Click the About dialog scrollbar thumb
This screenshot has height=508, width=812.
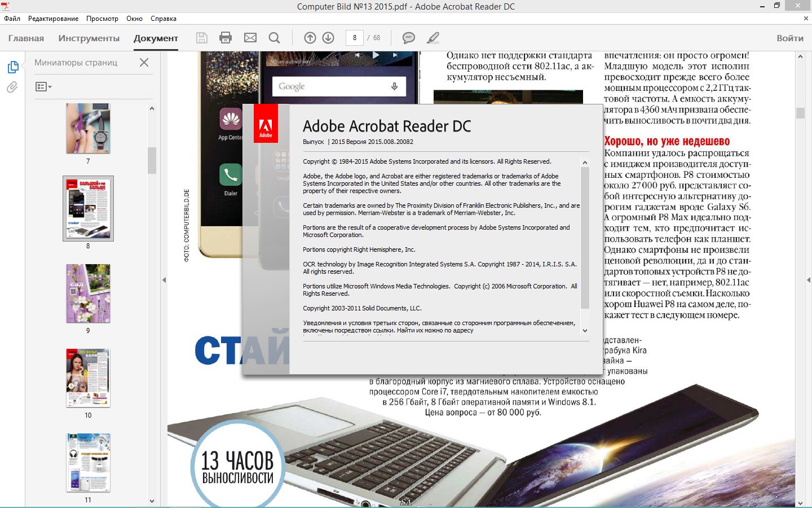coord(585,238)
